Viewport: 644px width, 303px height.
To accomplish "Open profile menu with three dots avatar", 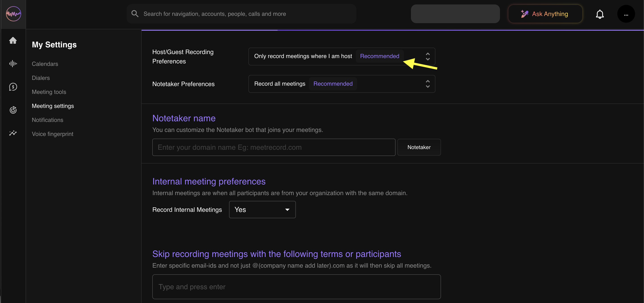I will [626, 14].
